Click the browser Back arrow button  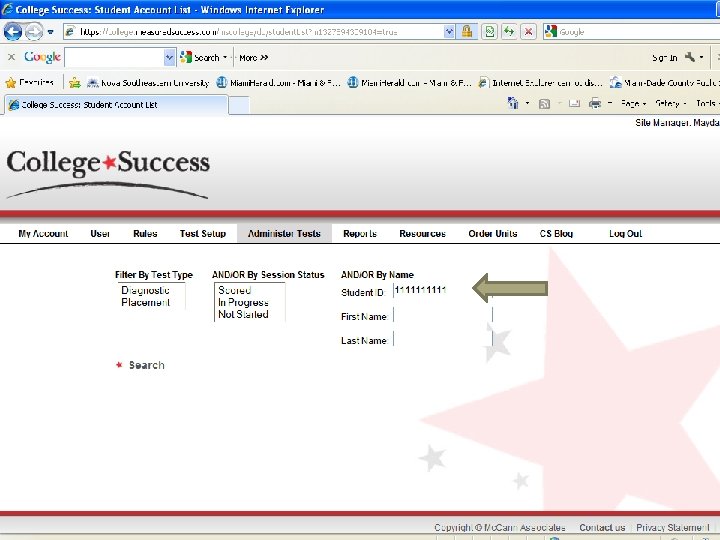tap(12, 32)
